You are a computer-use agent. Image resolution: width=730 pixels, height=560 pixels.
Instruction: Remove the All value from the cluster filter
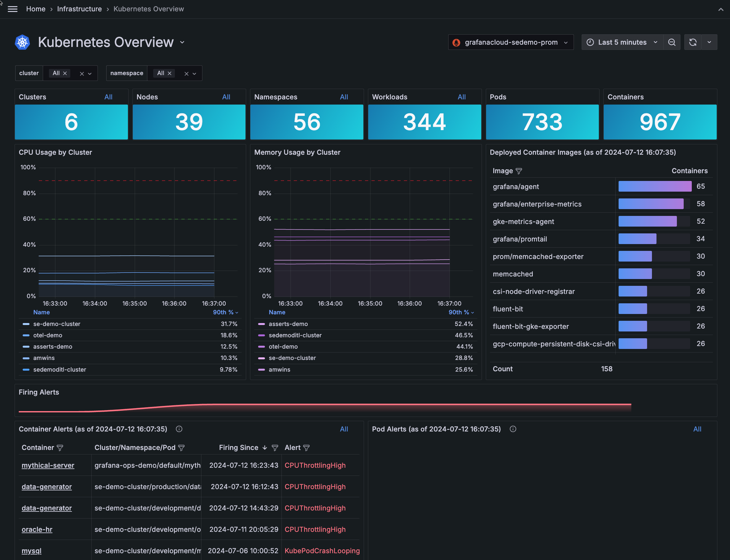click(65, 73)
